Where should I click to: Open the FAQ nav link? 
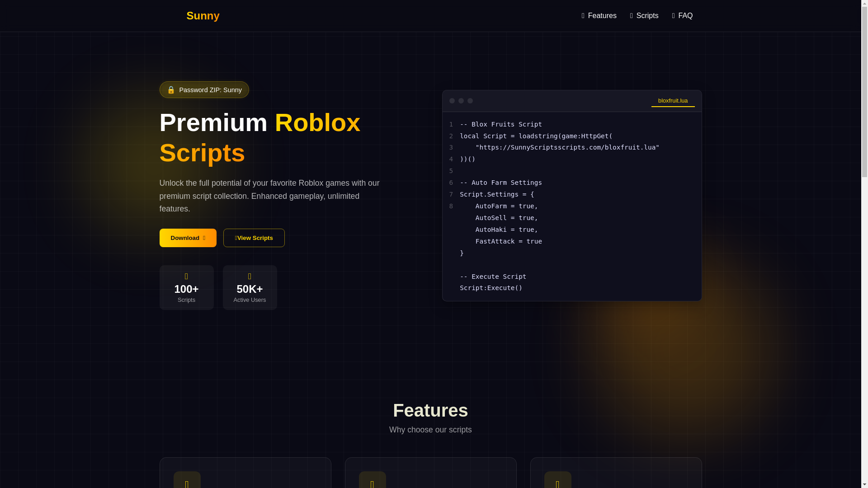682,16
